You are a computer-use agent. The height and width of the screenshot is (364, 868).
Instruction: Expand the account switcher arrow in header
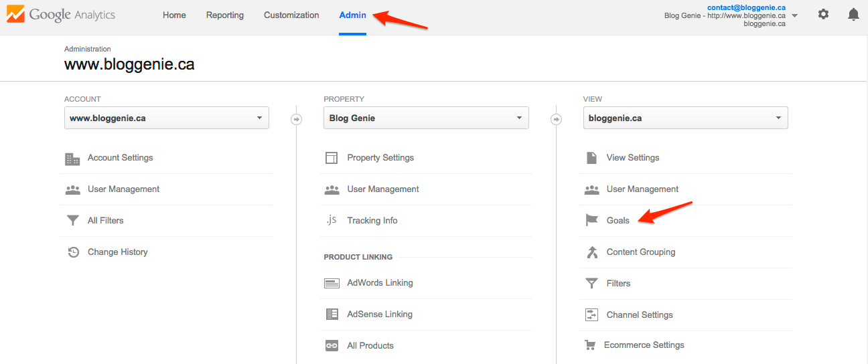pos(794,15)
